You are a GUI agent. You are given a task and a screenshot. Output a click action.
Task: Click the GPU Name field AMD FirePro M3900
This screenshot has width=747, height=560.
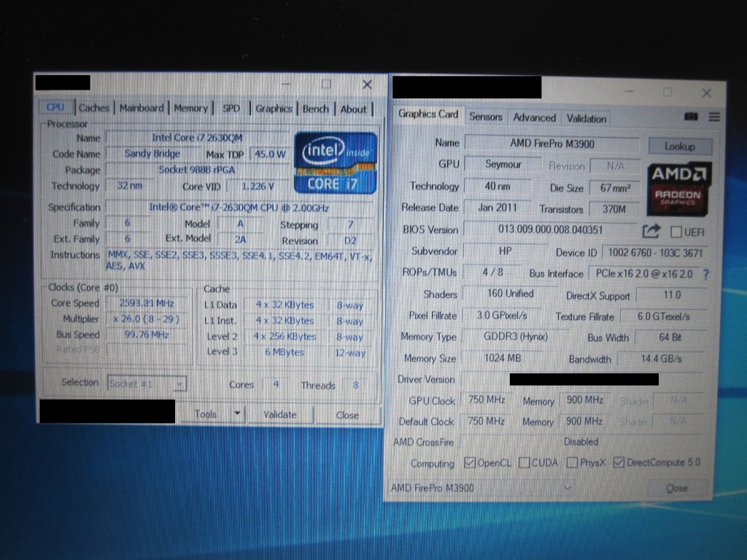[x=552, y=144]
